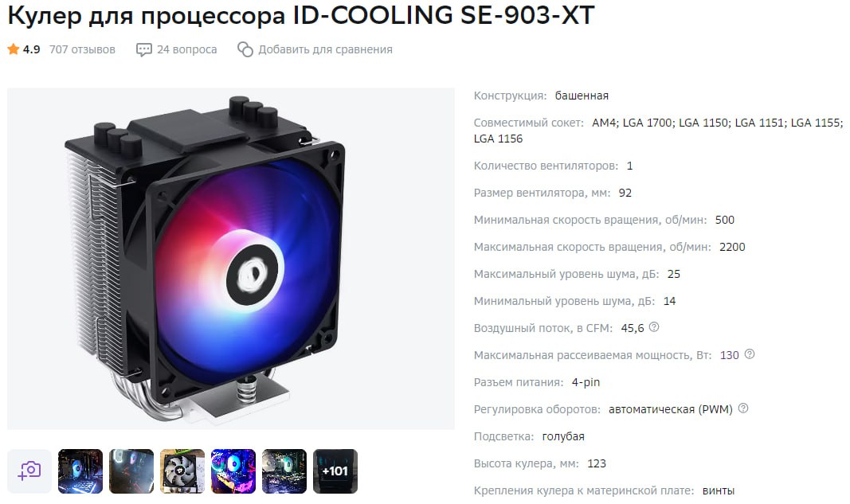Viewport: 850px width, 504px height.
Task: Click the add photo camera icon
Action: pos(29,471)
